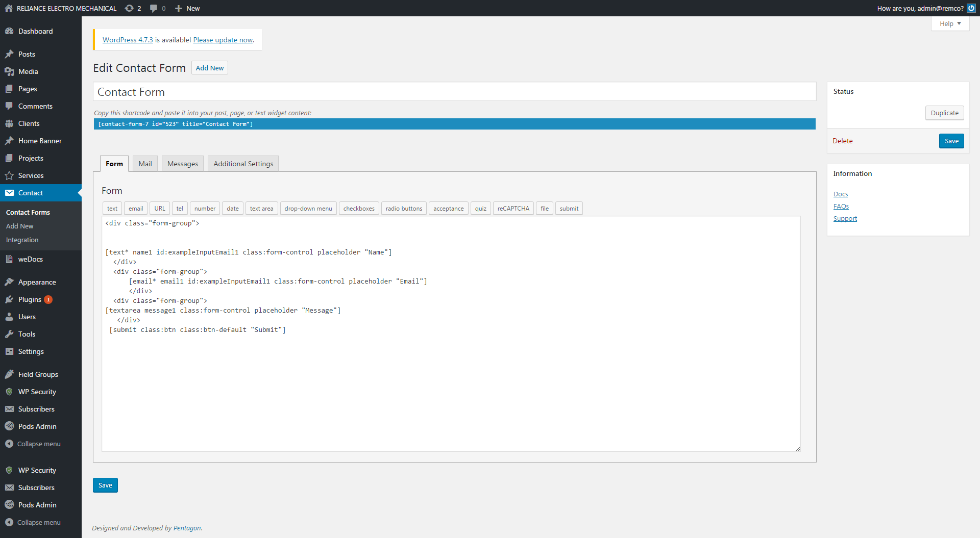Click the Appearance paintbrush icon

[9, 282]
